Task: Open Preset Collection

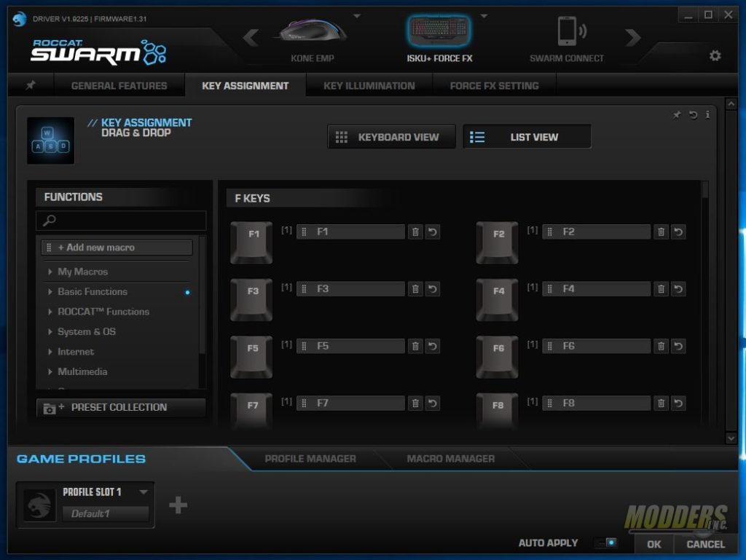Action: [121, 407]
